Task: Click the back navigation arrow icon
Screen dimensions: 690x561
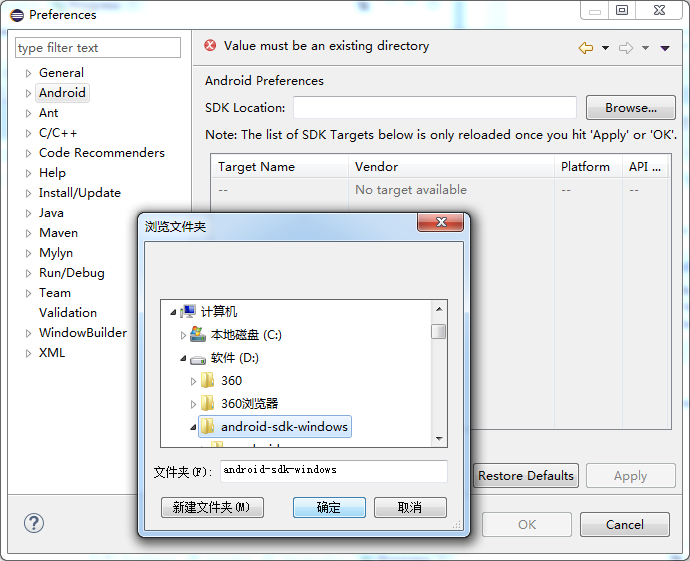Action: click(586, 48)
